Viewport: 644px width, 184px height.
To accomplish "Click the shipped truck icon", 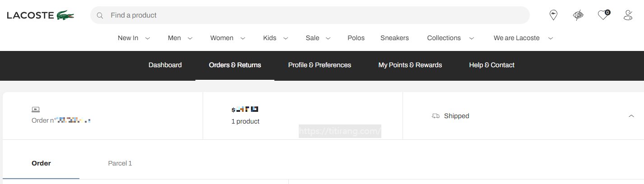I will (x=436, y=116).
